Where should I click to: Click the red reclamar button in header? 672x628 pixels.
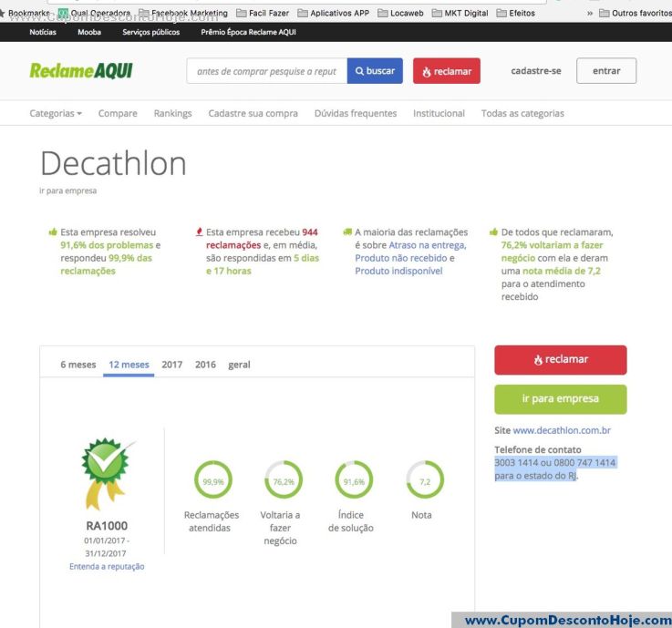click(x=447, y=71)
